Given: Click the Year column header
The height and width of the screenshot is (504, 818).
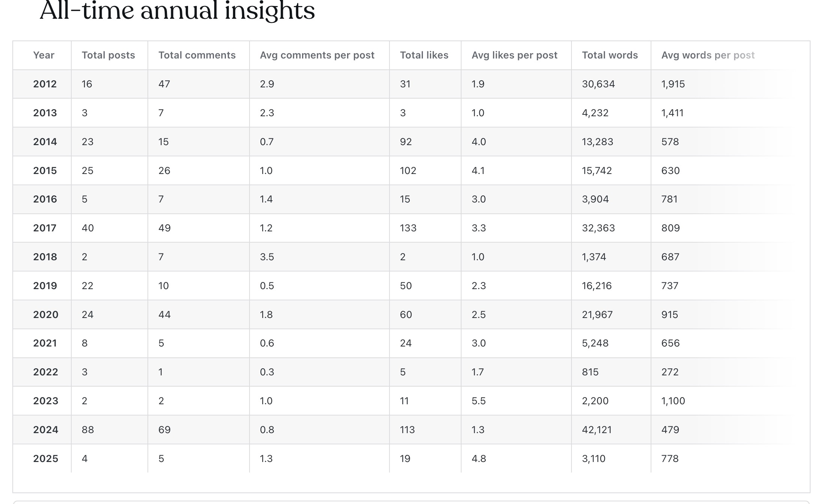Looking at the screenshot, I should pyautogui.click(x=44, y=55).
